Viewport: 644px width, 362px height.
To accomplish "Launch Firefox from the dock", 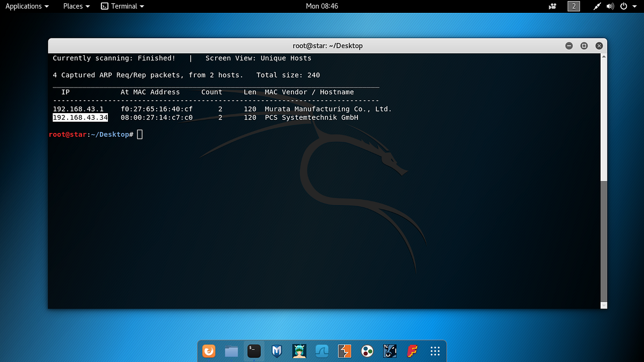I will click(x=209, y=351).
